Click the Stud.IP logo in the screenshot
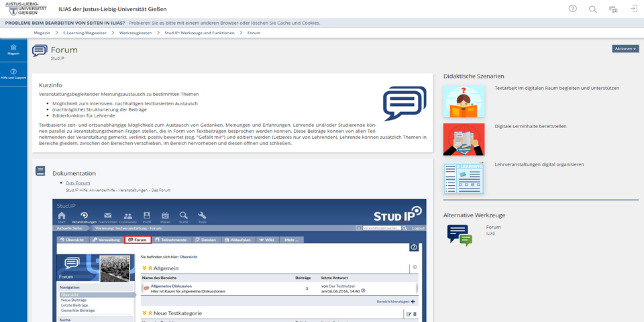Viewport: 644px width, 322px height. pyautogui.click(x=398, y=214)
